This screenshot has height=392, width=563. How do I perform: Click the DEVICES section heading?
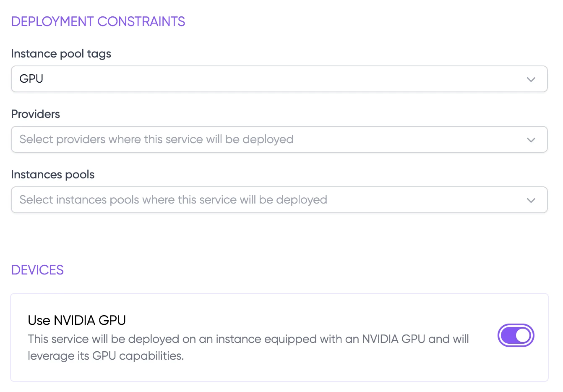pyautogui.click(x=37, y=270)
